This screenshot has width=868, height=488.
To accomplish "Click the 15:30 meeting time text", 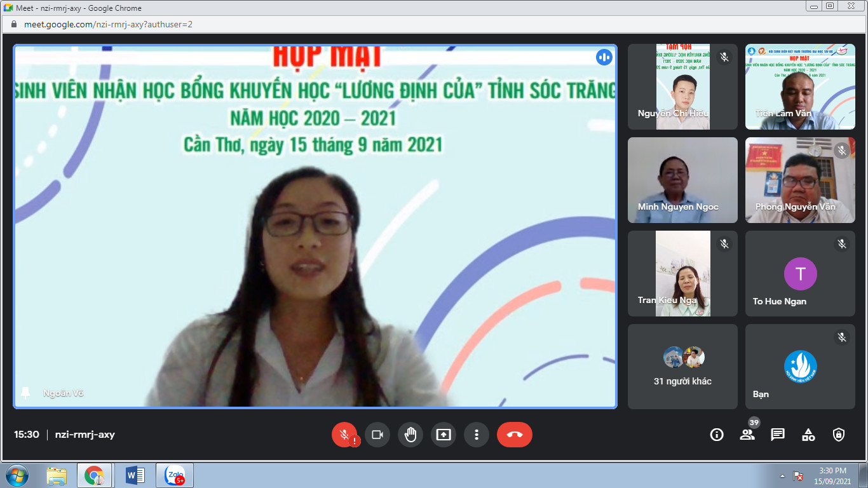I will tap(27, 435).
